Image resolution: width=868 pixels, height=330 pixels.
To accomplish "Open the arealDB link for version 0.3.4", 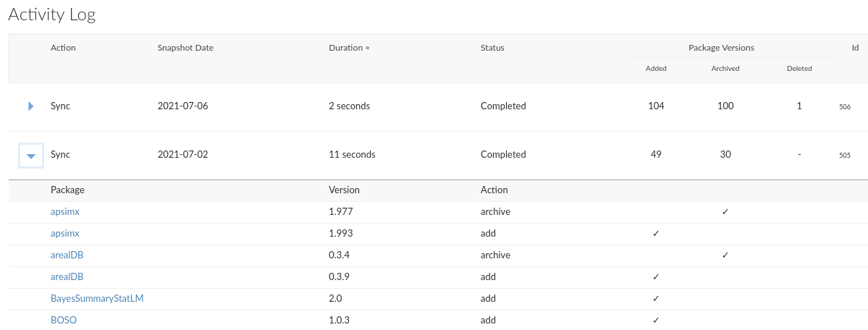I will pos(67,255).
